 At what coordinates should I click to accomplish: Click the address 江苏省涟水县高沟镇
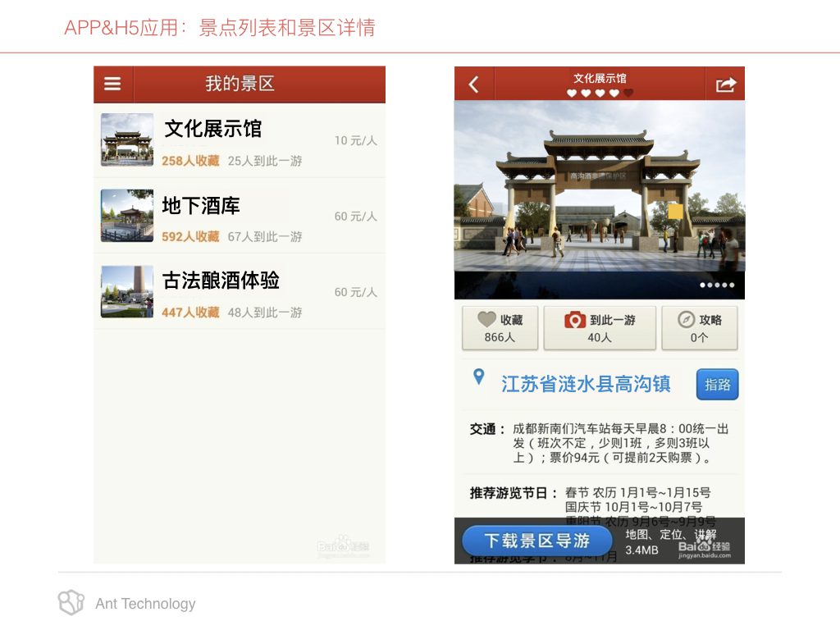pos(586,384)
